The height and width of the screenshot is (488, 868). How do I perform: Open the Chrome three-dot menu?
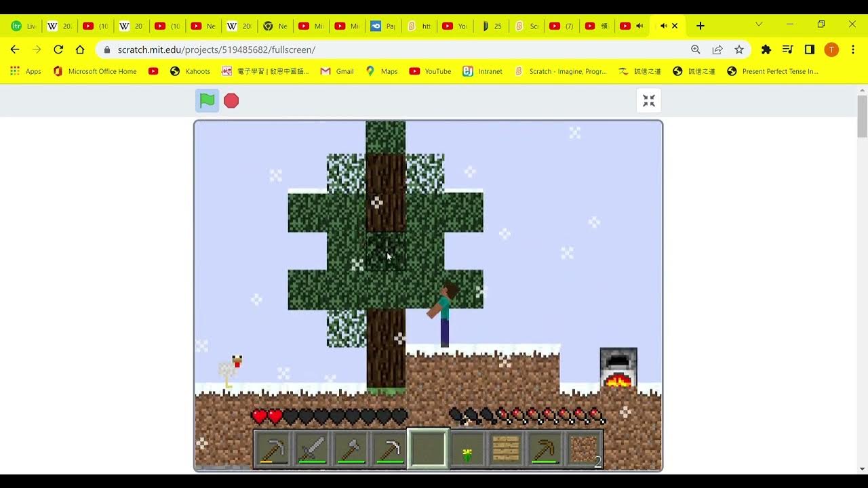pyautogui.click(x=853, y=49)
